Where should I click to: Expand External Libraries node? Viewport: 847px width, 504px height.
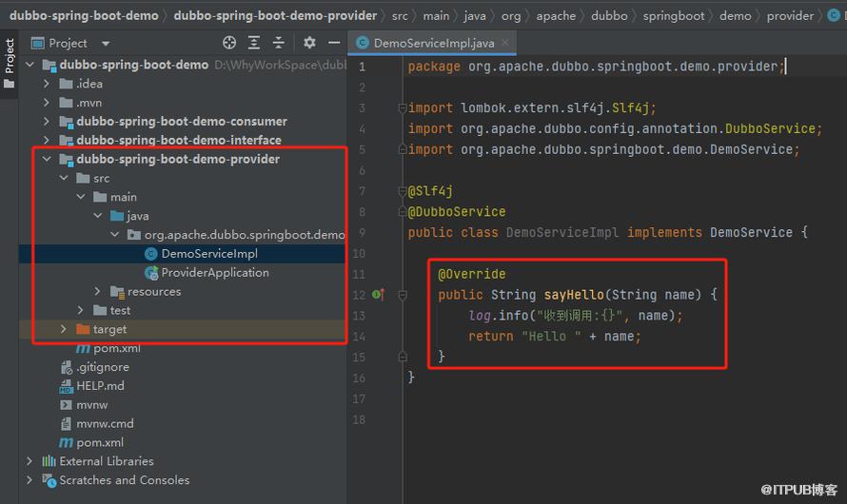(30, 461)
